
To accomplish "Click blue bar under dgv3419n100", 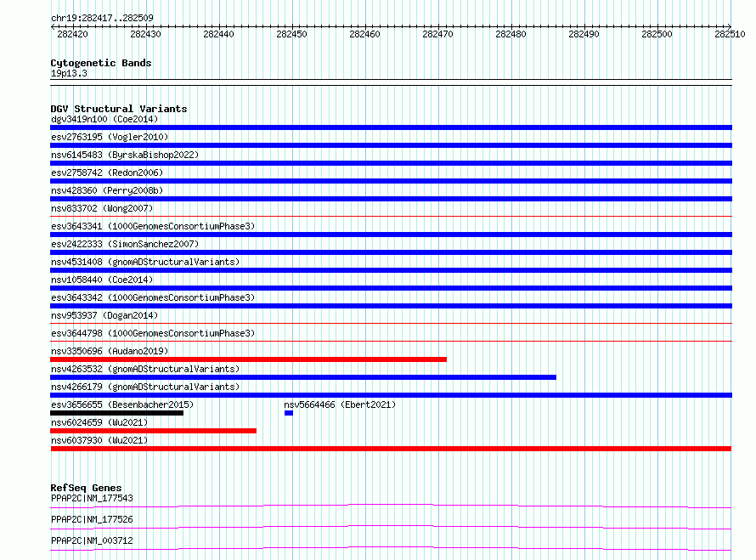I will 391,127.
